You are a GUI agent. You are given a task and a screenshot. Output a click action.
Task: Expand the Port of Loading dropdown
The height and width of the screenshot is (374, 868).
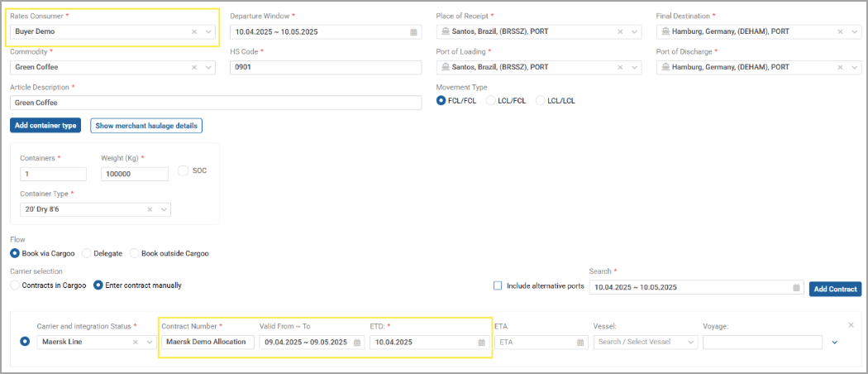[x=635, y=67]
